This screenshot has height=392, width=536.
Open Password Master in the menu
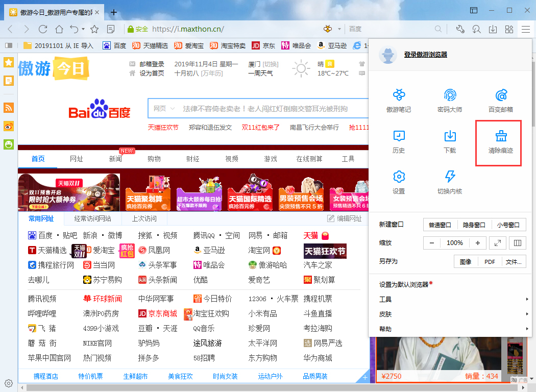449,99
